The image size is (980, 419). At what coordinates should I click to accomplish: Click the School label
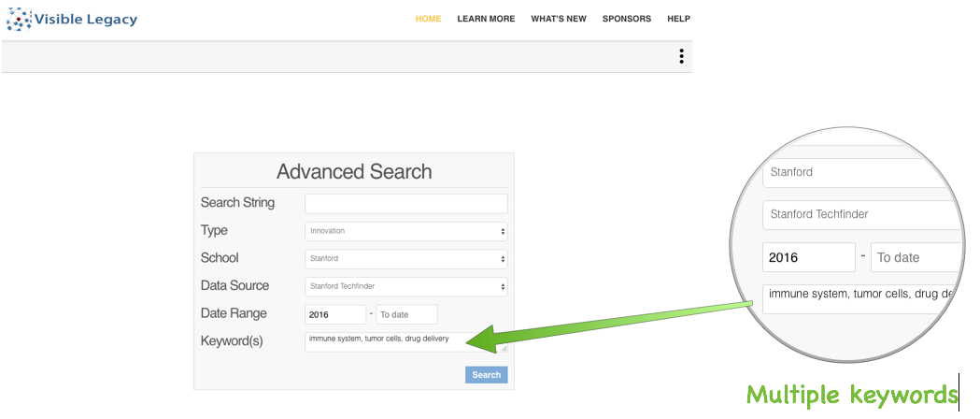click(x=220, y=257)
